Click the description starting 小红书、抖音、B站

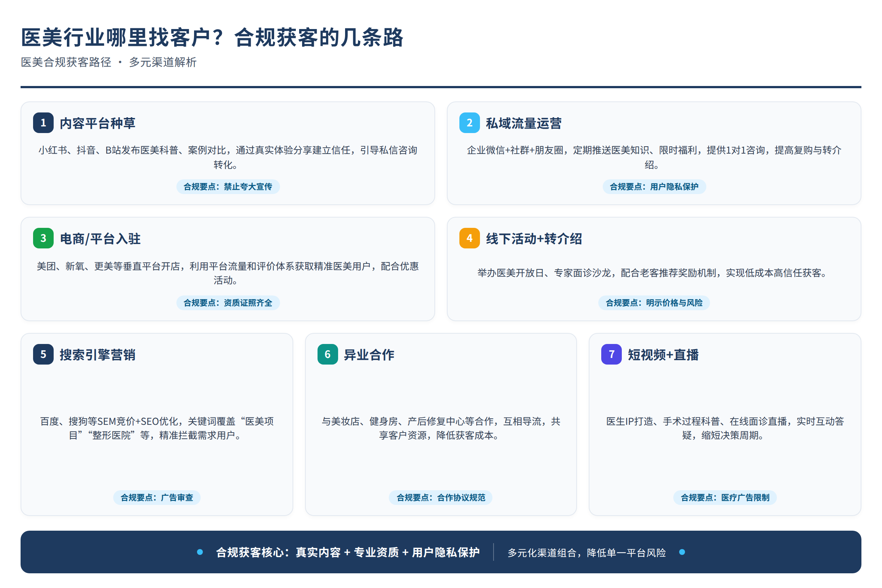point(228,157)
